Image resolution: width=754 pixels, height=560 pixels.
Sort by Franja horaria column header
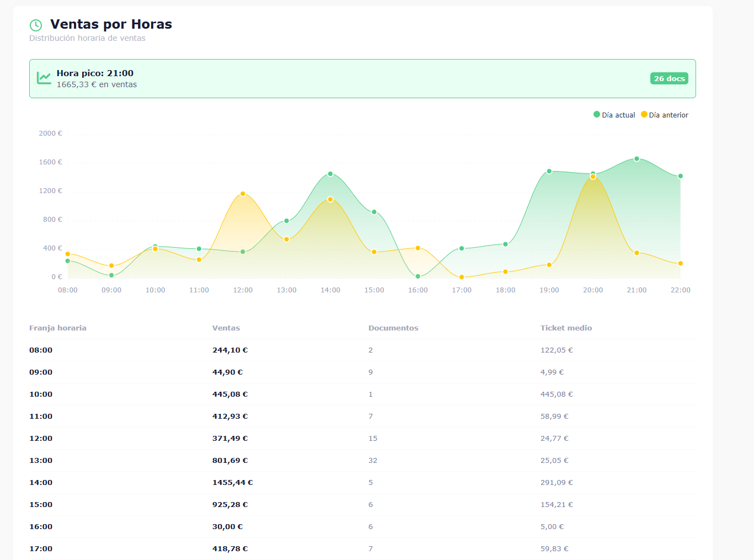click(x=58, y=328)
